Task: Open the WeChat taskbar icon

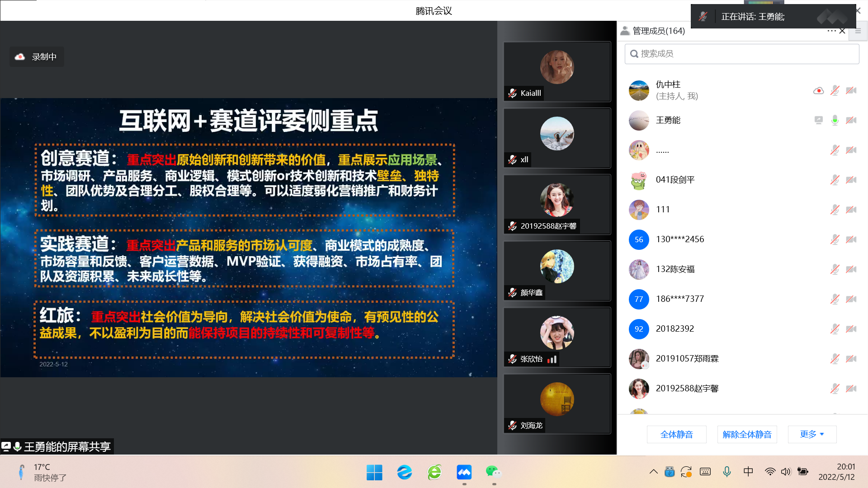Action: click(x=494, y=472)
